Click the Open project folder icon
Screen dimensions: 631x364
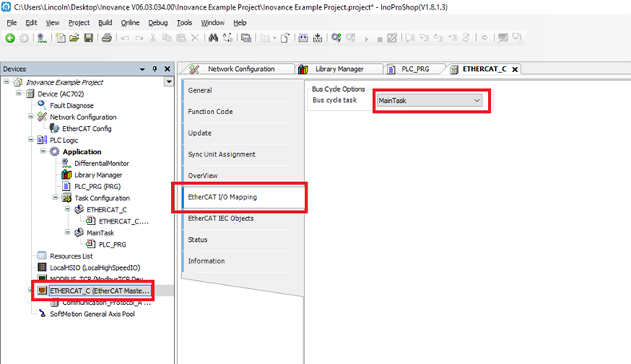tap(73, 38)
